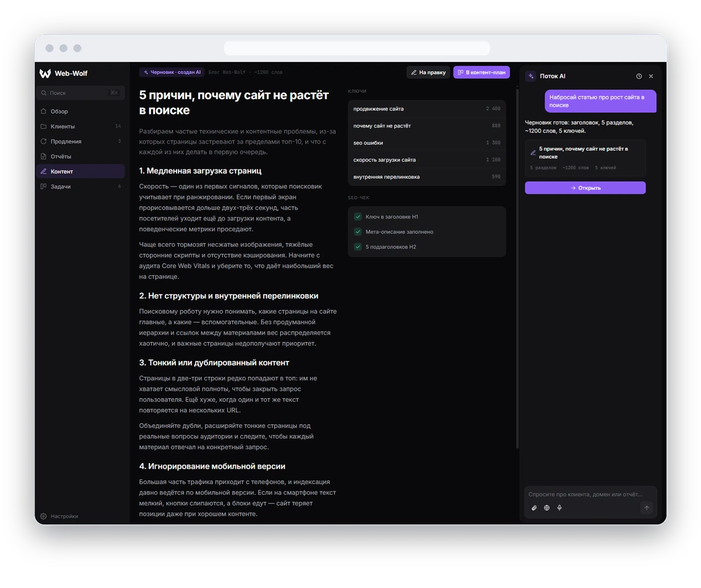Click the Web-Wolf logo icon

click(45, 73)
